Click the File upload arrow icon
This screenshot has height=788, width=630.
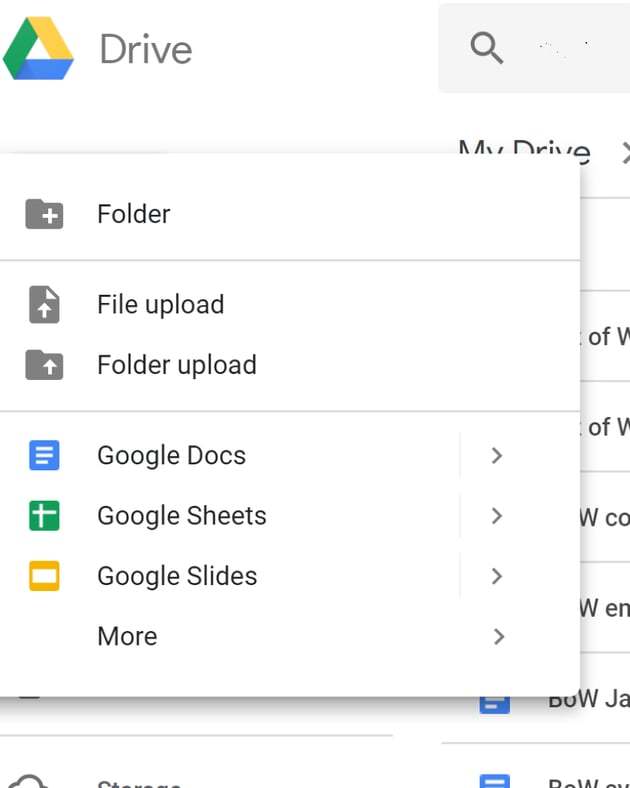point(44,305)
